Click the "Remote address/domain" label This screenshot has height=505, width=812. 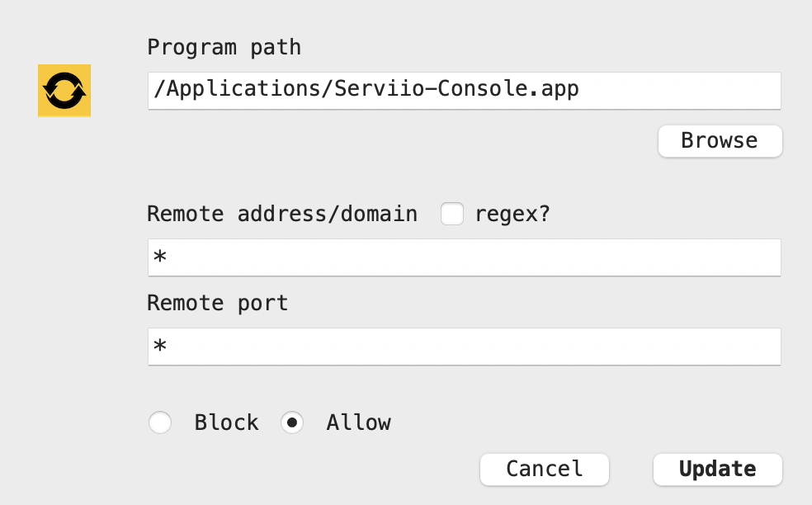point(282,215)
